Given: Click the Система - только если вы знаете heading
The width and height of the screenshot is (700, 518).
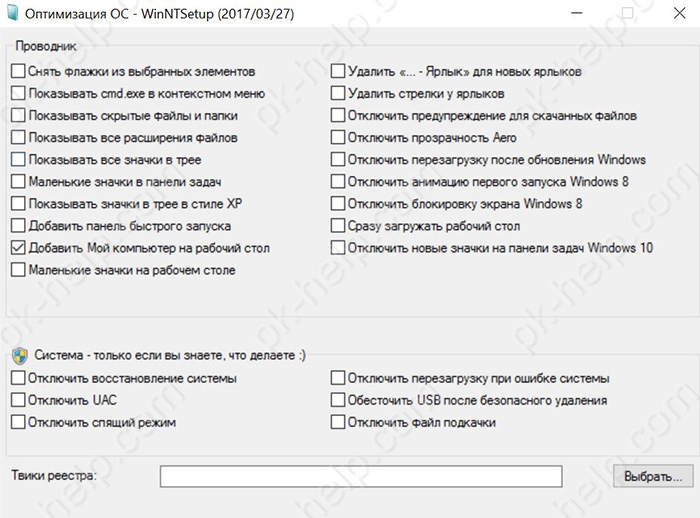Looking at the screenshot, I should coord(170,355).
